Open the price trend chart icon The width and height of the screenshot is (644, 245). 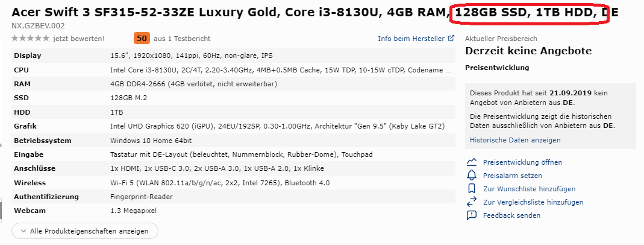(x=472, y=162)
